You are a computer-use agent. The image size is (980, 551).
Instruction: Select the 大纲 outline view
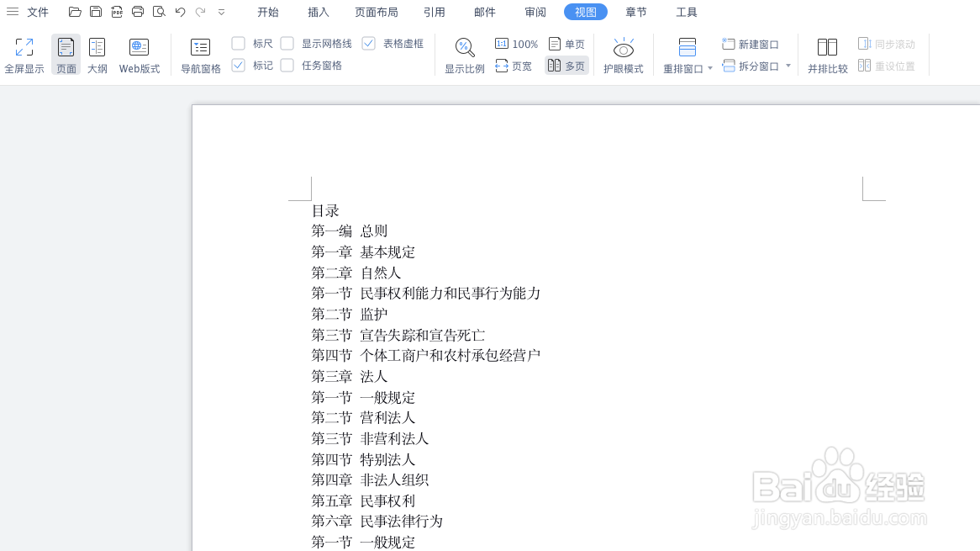(97, 54)
